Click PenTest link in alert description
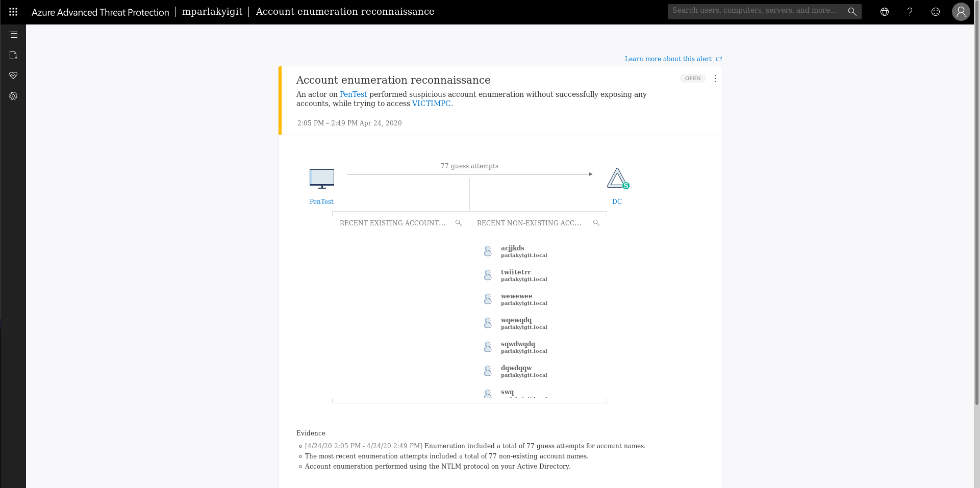The height and width of the screenshot is (488, 980). tap(353, 94)
